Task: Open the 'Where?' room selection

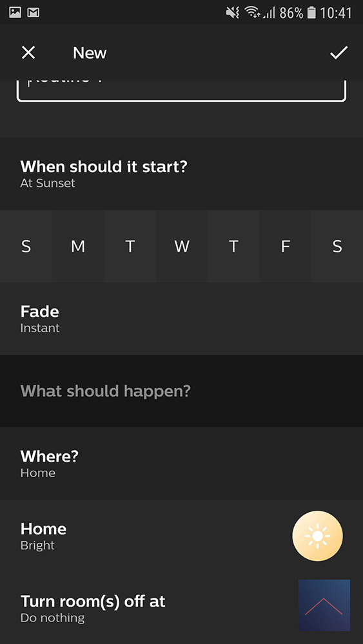Action: pyautogui.click(x=181, y=463)
